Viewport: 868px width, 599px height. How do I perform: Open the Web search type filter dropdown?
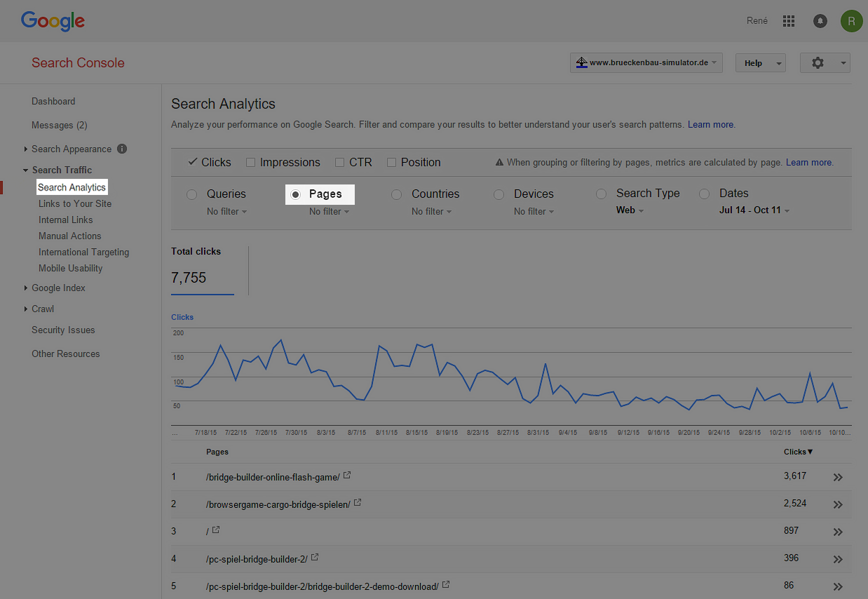point(630,210)
